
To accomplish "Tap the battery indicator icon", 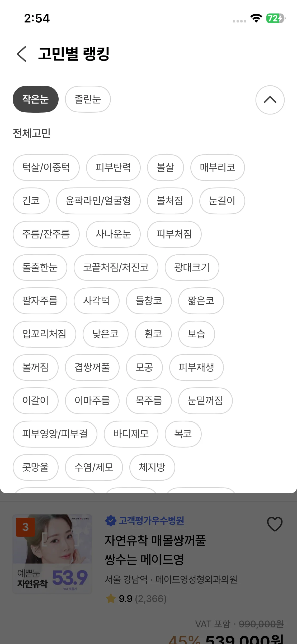I will pyautogui.click(x=276, y=18).
